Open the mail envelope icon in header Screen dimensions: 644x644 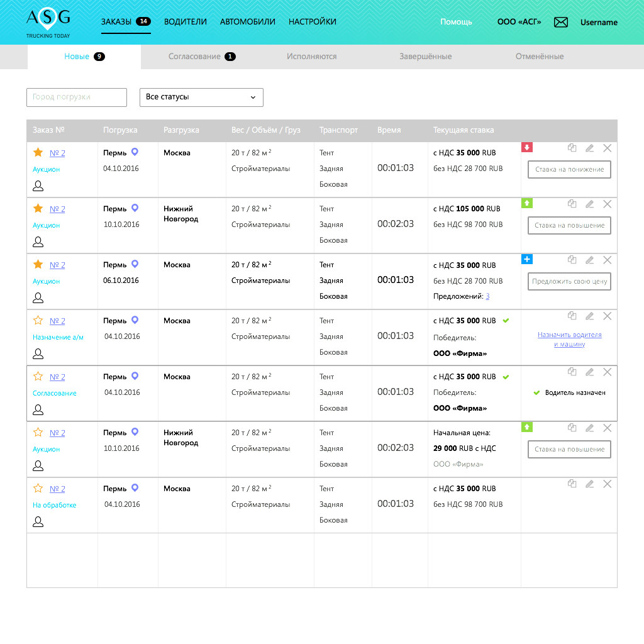pyautogui.click(x=560, y=22)
